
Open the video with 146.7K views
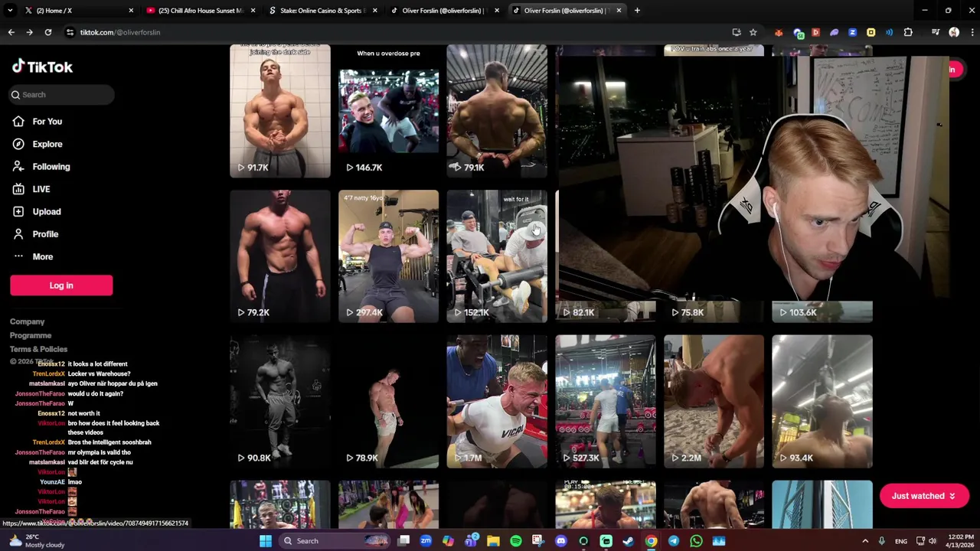(389, 111)
